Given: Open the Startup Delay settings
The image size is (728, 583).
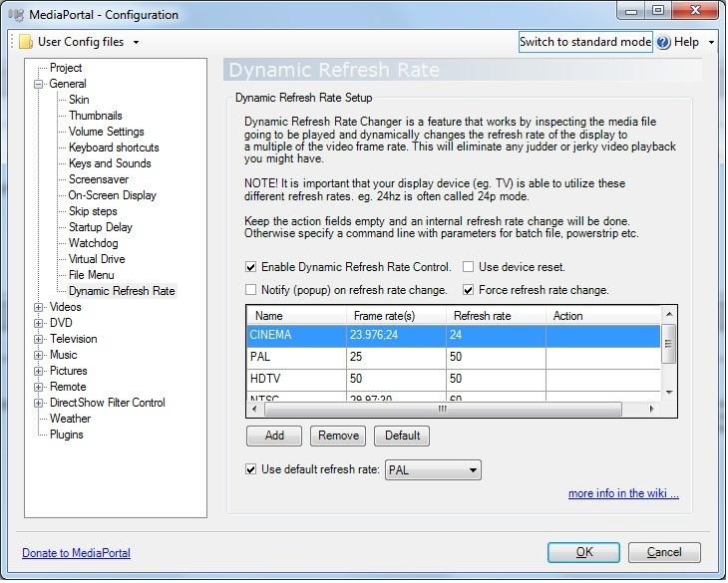Looking at the screenshot, I should pyautogui.click(x=101, y=228).
